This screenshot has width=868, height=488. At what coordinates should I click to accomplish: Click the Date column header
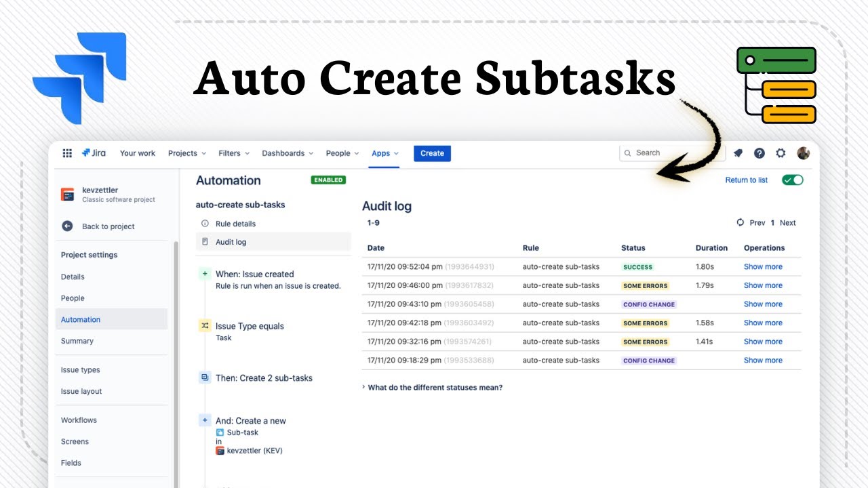click(376, 248)
